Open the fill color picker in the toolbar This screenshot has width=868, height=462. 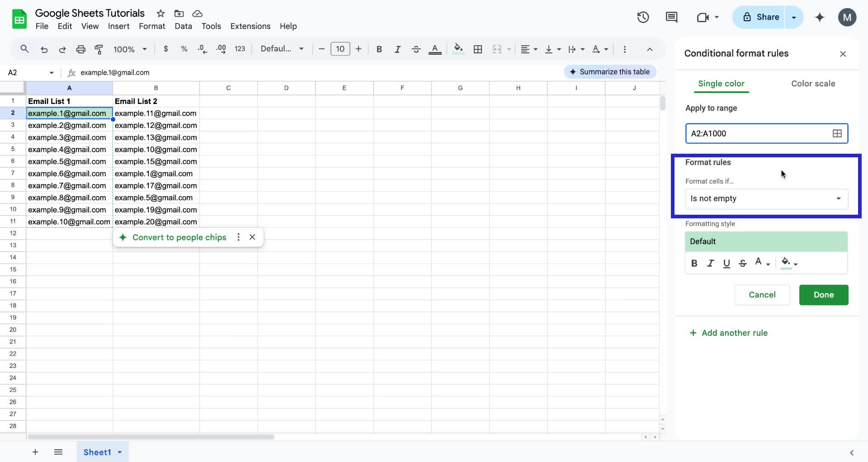(x=458, y=49)
